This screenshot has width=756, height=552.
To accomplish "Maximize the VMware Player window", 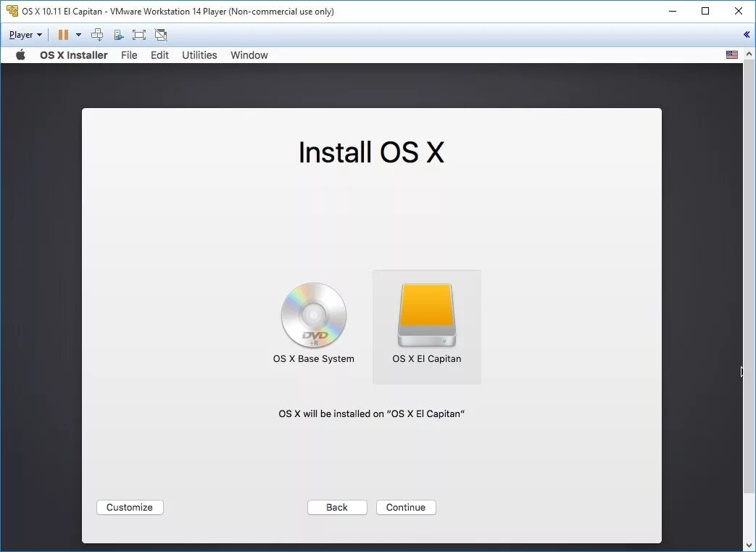I will coord(705,11).
